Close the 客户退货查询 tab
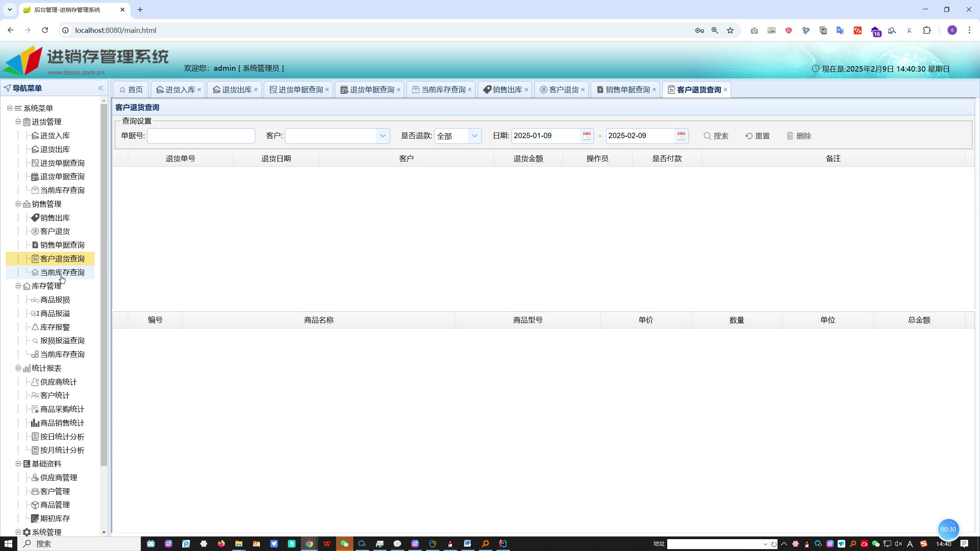980x551 pixels. tap(725, 90)
